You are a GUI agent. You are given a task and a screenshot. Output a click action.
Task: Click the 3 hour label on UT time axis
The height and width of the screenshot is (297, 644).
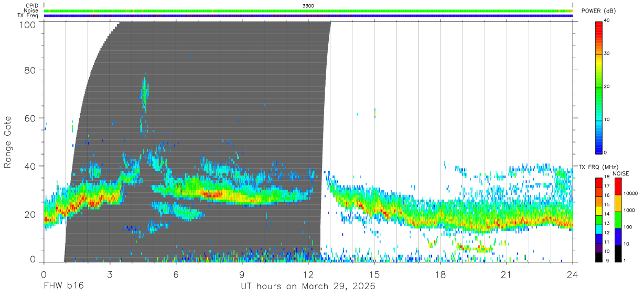coord(110,274)
